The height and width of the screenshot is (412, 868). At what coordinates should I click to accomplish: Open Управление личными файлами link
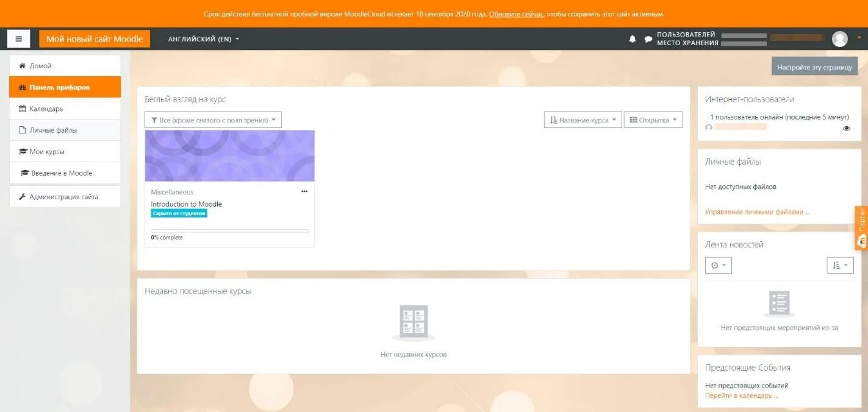point(757,212)
